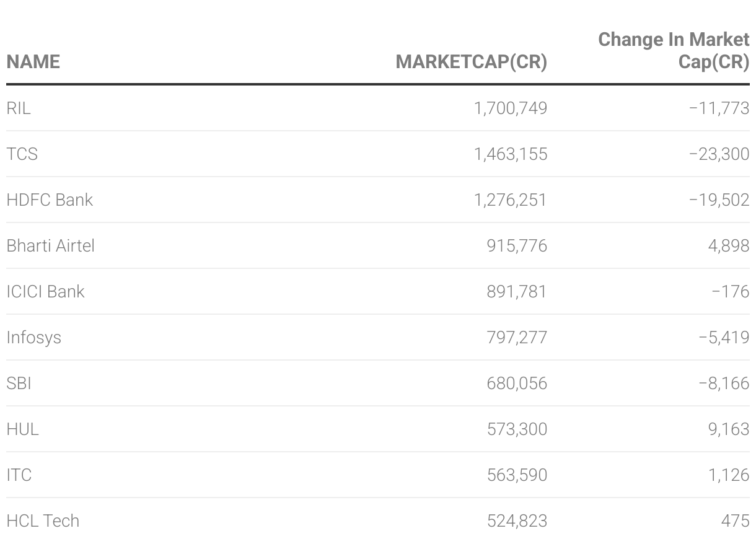The height and width of the screenshot is (549, 756).
Task: Click the HDFC Bank name cell
Action: (x=50, y=200)
